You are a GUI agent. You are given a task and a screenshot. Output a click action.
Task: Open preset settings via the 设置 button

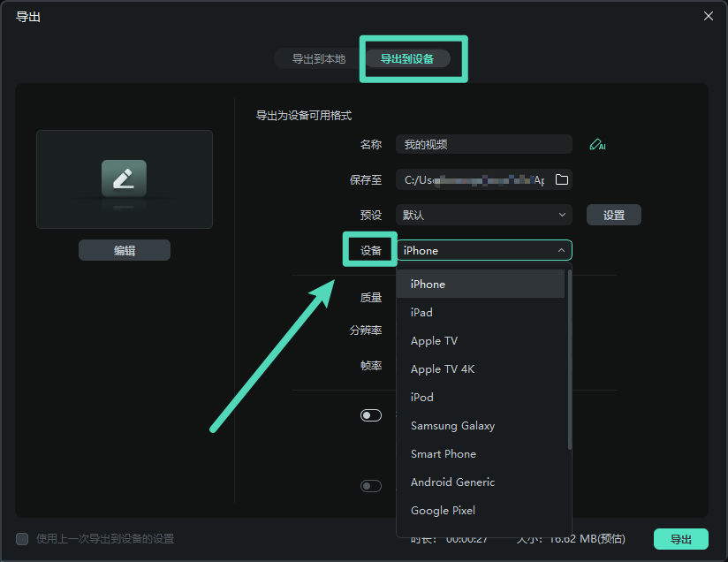(x=613, y=215)
